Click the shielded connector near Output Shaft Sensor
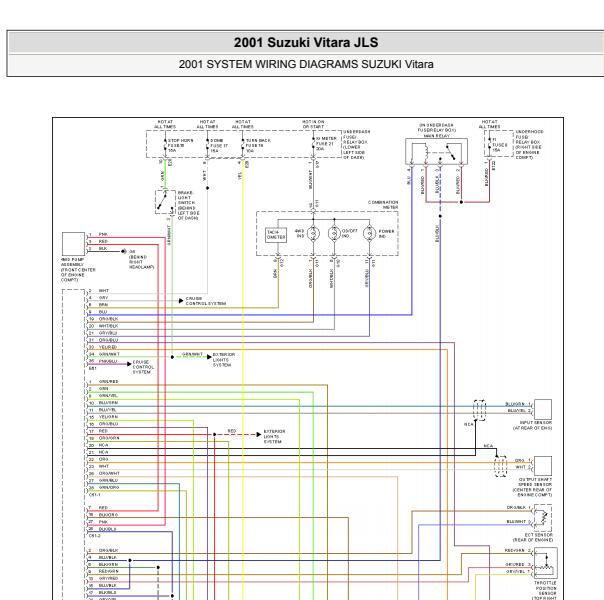Viewport: 604px width, 600px height. (500, 466)
